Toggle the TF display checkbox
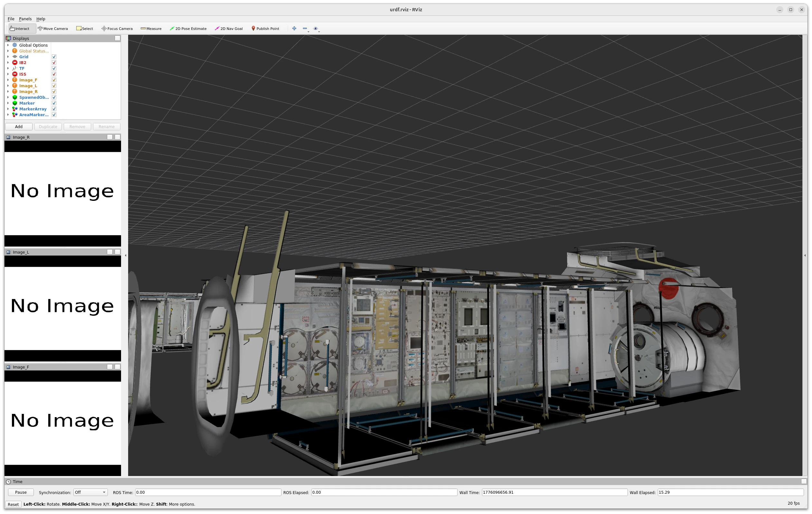 pos(54,69)
